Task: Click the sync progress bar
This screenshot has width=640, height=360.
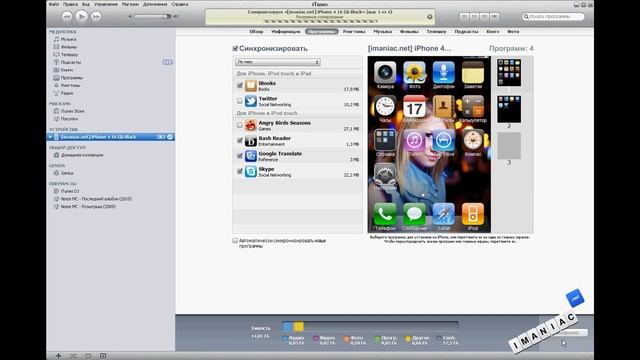Action: pos(320,21)
